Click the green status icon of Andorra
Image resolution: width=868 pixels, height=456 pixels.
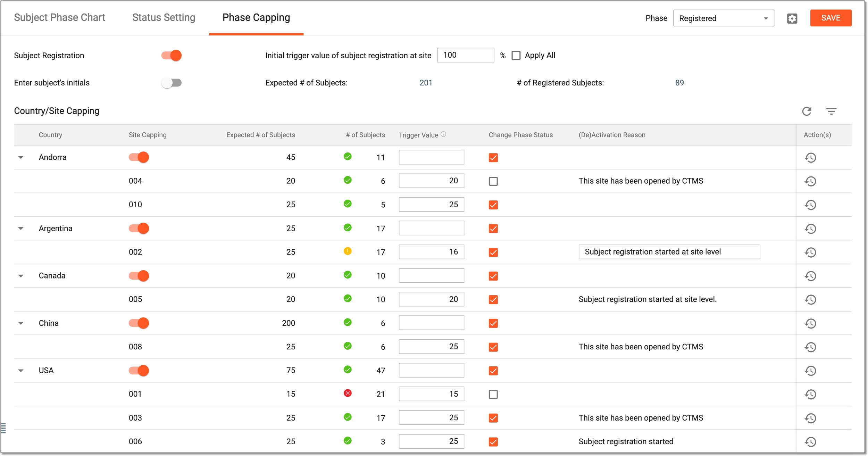[348, 156]
